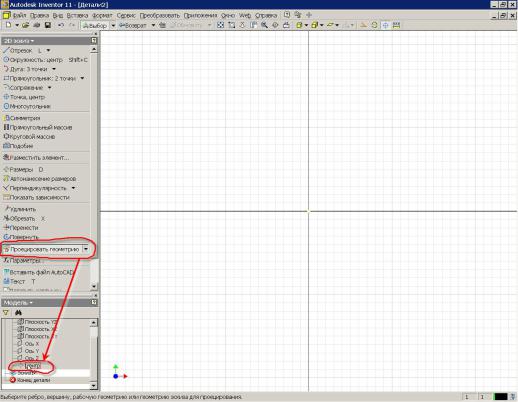Open the Сервис menu
Viewport: 518px width, 402px height.
click(x=126, y=15)
